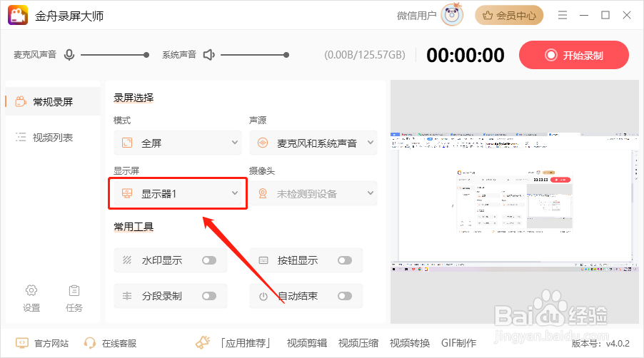The width and height of the screenshot is (644, 358).
Task: Click the monitor icon beside 显示器1
Action: (x=127, y=193)
